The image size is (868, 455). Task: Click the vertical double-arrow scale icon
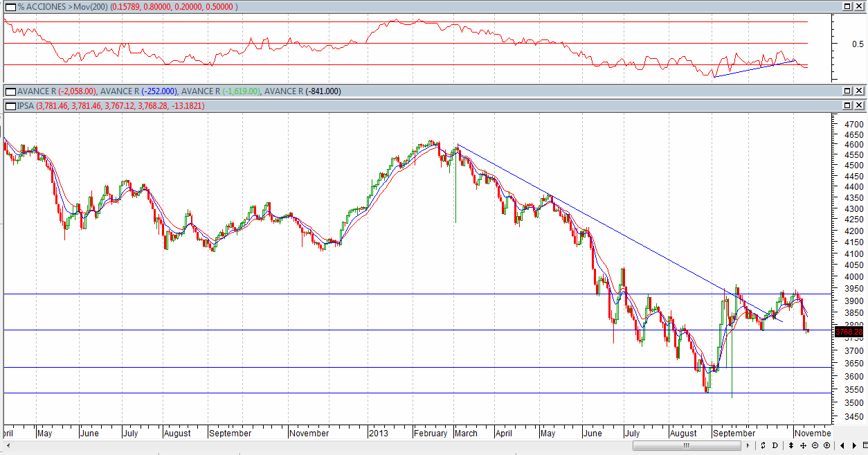click(790, 445)
